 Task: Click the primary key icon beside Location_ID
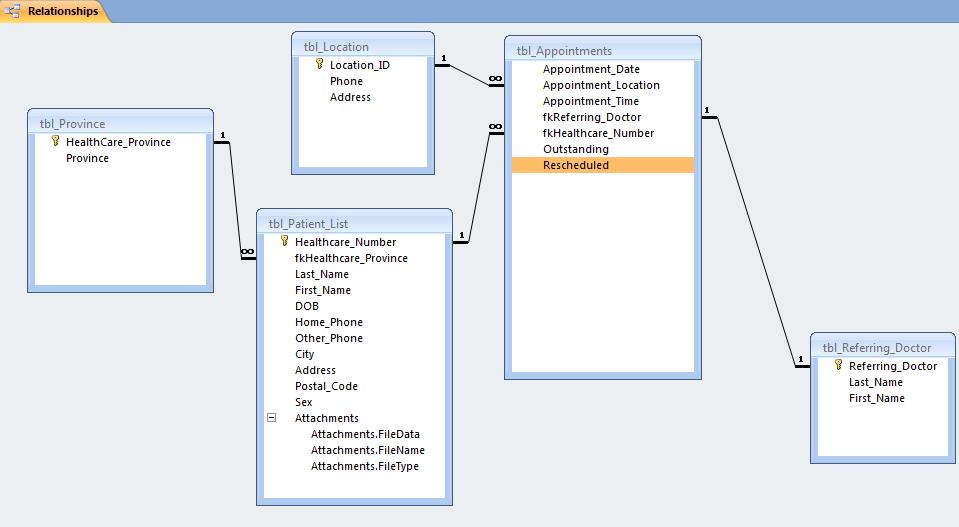pyautogui.click(x=319, y=64)
